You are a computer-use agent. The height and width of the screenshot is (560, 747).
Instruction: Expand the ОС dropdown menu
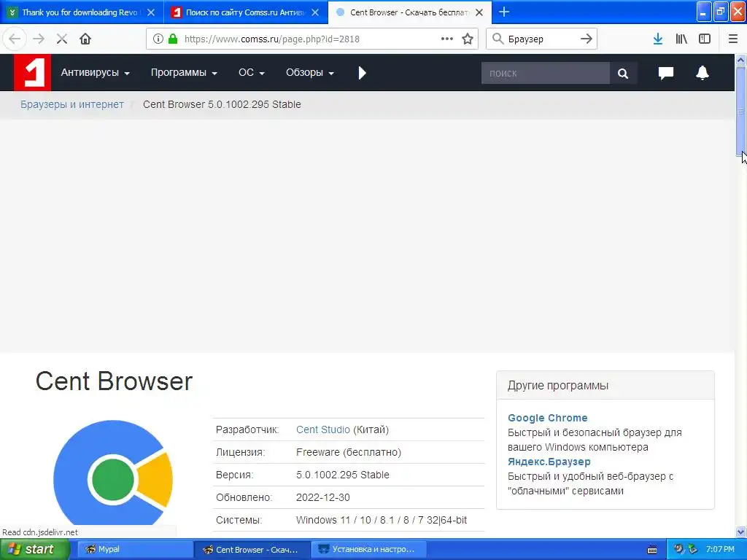[252, 73]
